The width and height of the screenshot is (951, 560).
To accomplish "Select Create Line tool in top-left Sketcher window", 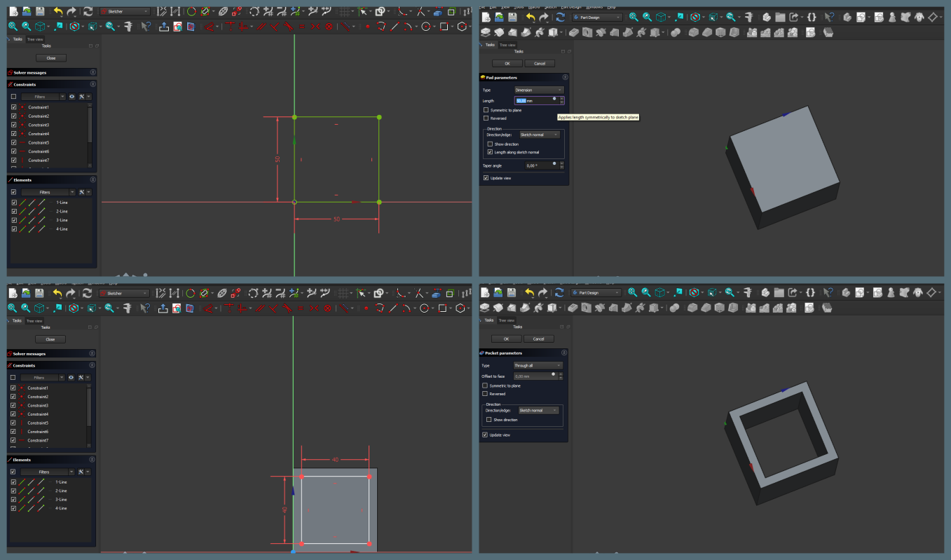I will [x=395, y=26].
